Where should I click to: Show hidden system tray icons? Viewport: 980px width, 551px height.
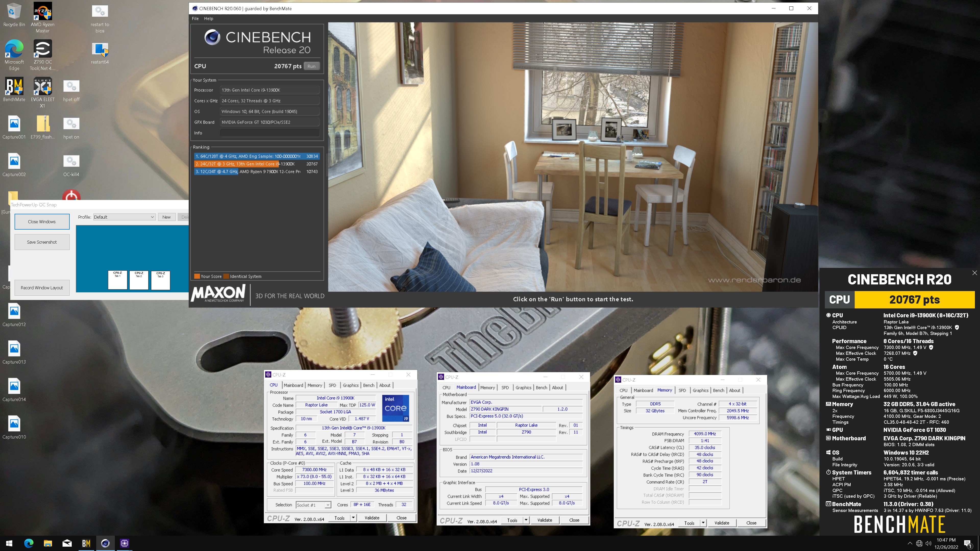(x=910, y=543)
